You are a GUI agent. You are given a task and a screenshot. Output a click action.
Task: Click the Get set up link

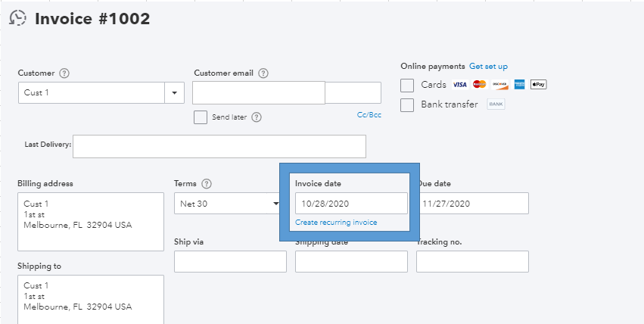click(x=488, y=67)
